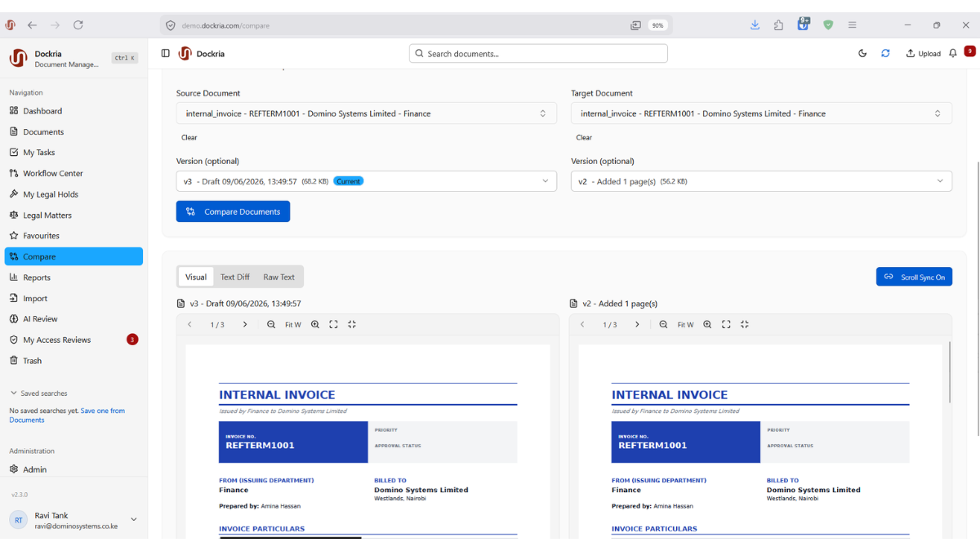This screenshot has height=551, width=980.
Task: Click the green shield extension icon
Action: (x=828, y=25)
